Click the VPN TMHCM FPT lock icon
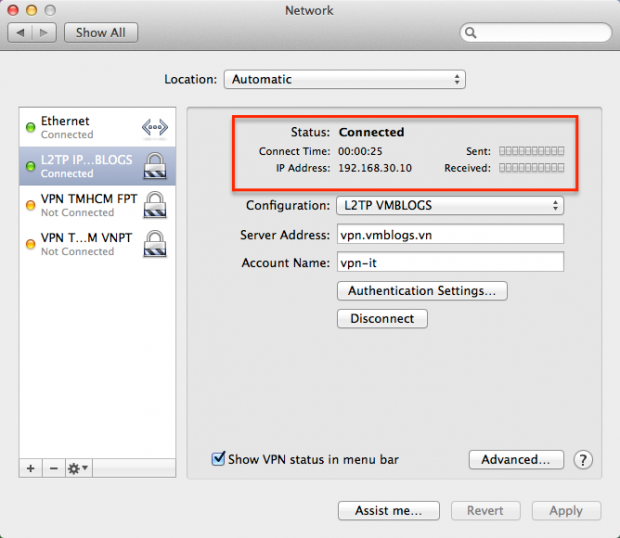This screenshot has width=620, height=538. pos(154,205)
